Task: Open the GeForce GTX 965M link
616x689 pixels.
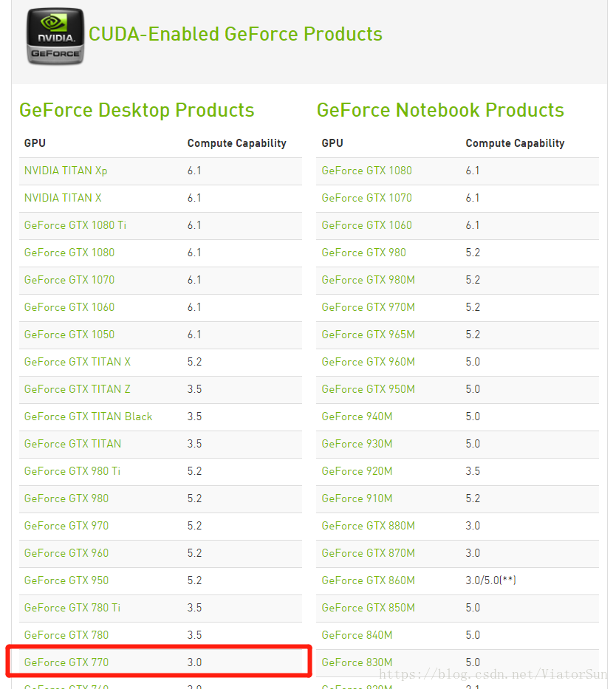Action: tap(368, 334)
